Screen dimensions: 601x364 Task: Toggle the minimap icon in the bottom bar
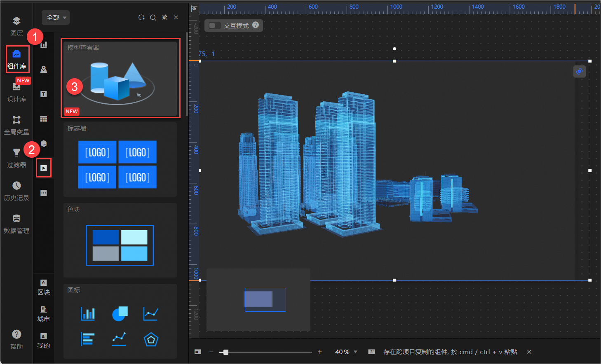pos(197,352)
